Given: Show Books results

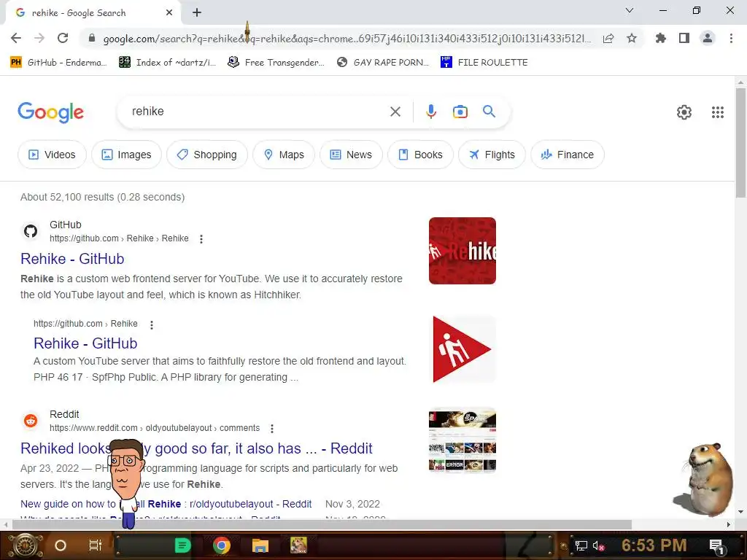Looking at the screenshot, I should click(420, 155).
